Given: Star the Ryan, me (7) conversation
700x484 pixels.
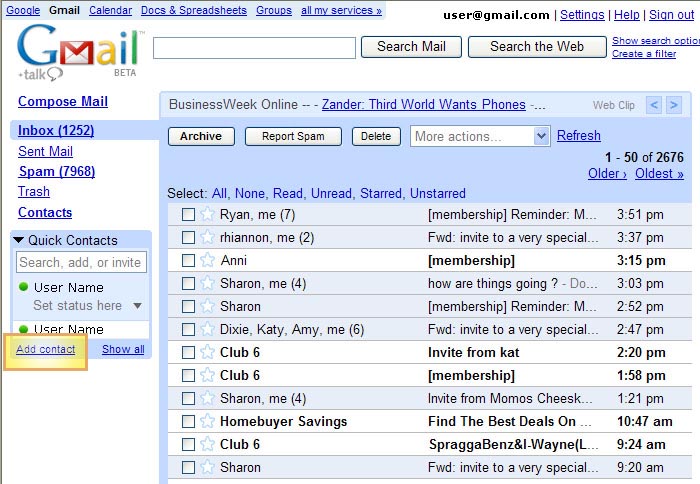Looking at the screenshot, I should pos(207,214).
